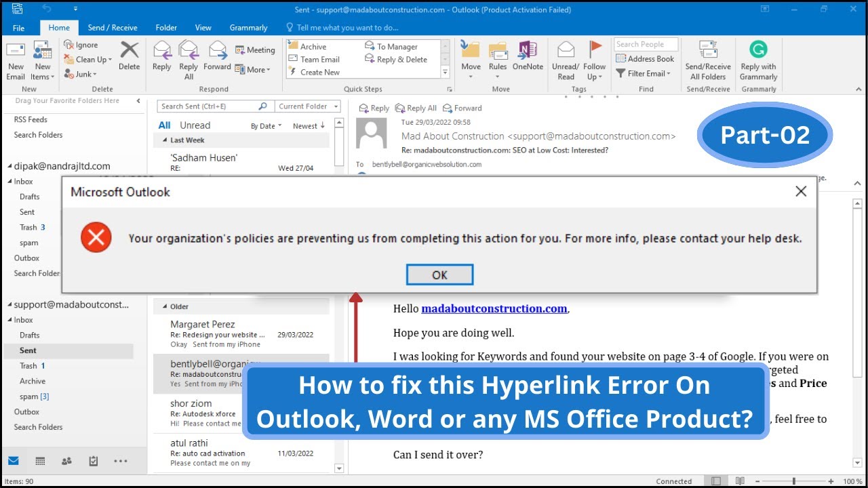Click in Tell me what you want field
This screenshot has height=488, width=868.
tap(348, 28)
